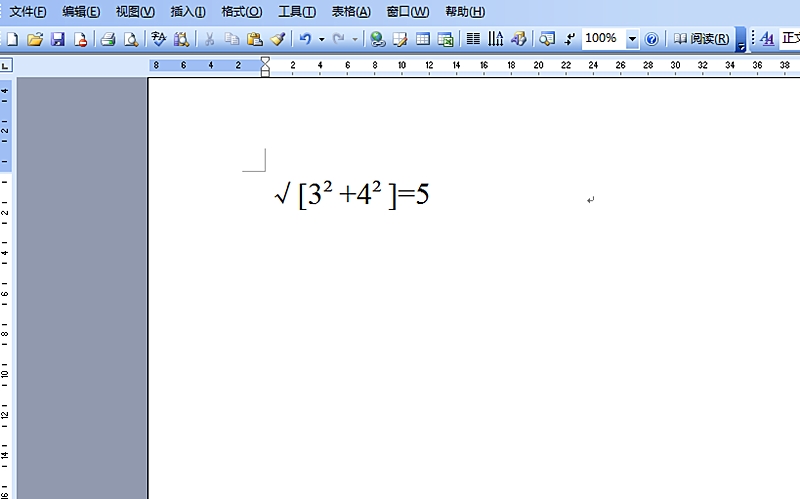The image size is (800, 499).
Task: Switch to reading layout via 阅读(R)
Action: pyautogui.click(x=701, y=39)
